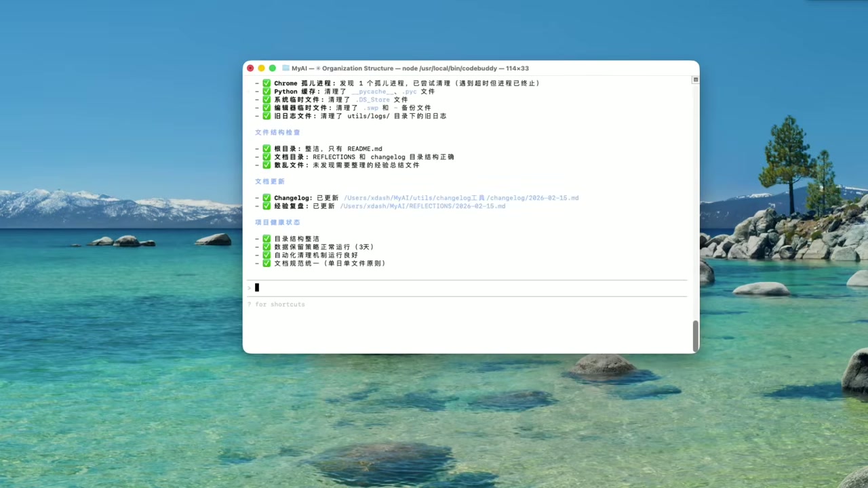Viewport: 868px width, 488px height.
Task: Maximize the terminal with the green button
Action: 273,68
